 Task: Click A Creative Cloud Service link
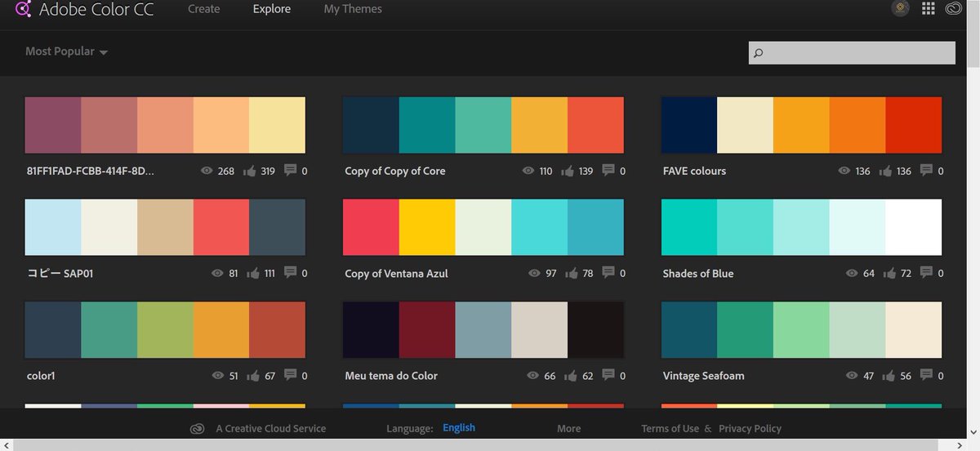coord(270,428)
